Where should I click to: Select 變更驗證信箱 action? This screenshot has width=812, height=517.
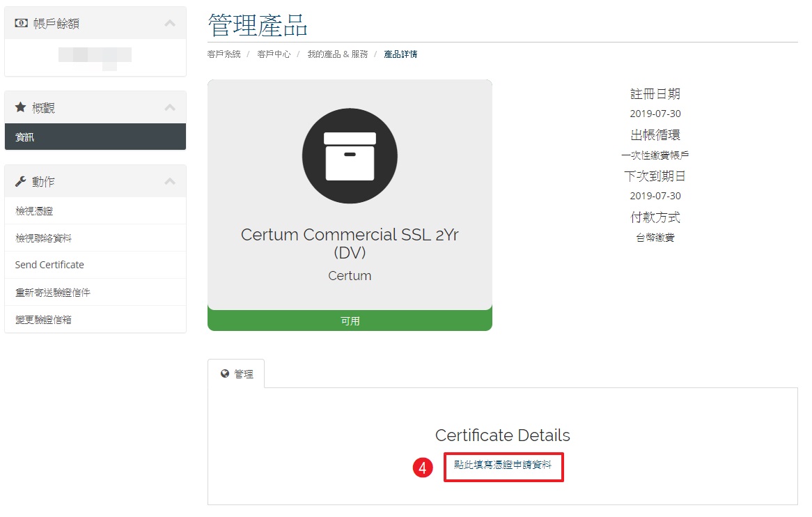pos(95,320)
